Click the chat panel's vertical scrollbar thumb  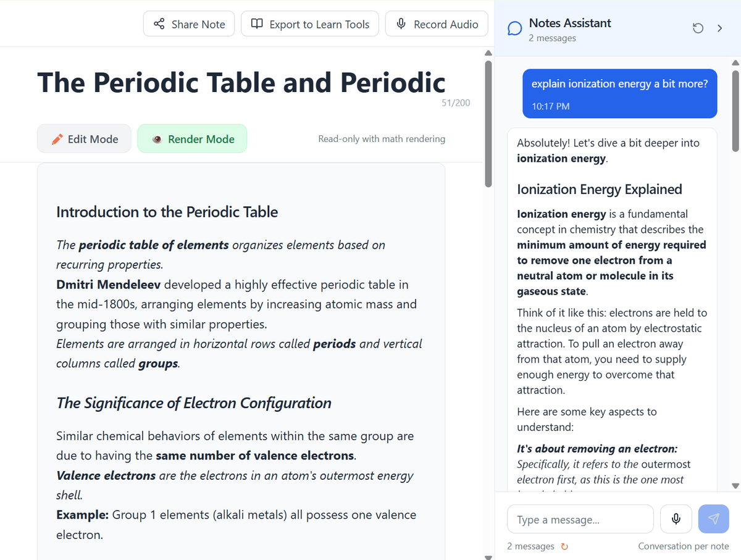coord(735,109)
